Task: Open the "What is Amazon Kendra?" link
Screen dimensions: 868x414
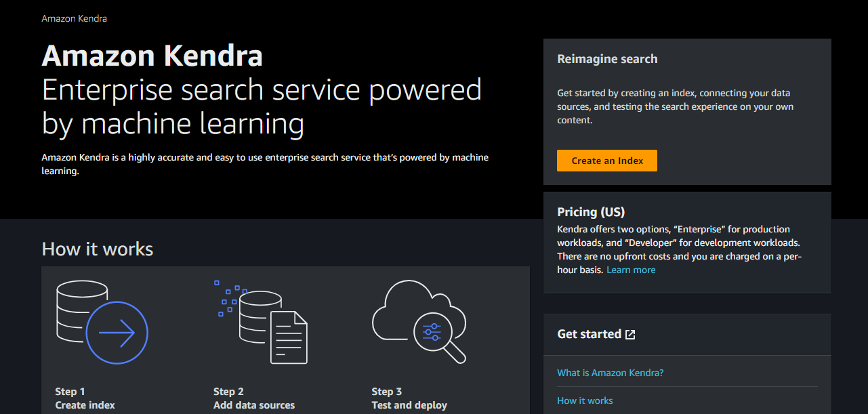Action: click(610, 372)
